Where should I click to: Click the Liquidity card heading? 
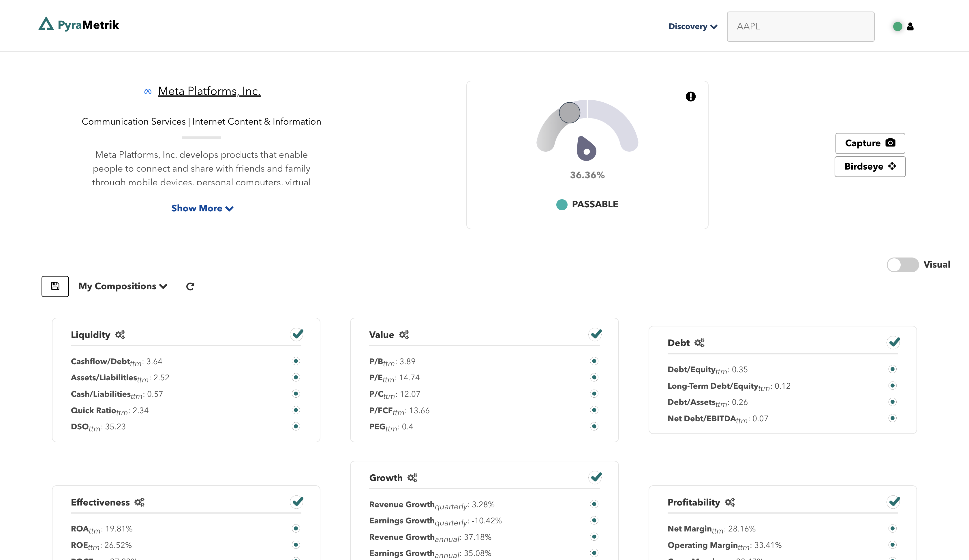[90, 335]
